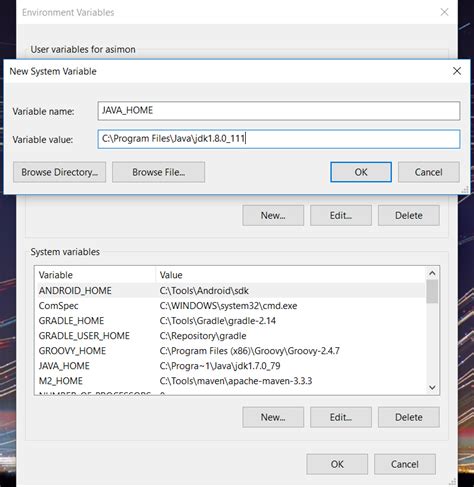
Task: Click the Variable name input field
Action: pos(279,111)
